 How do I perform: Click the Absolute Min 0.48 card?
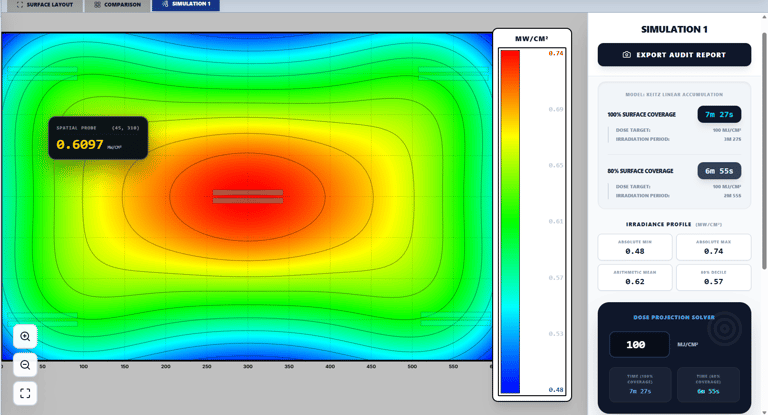click(x=635, y=247)
